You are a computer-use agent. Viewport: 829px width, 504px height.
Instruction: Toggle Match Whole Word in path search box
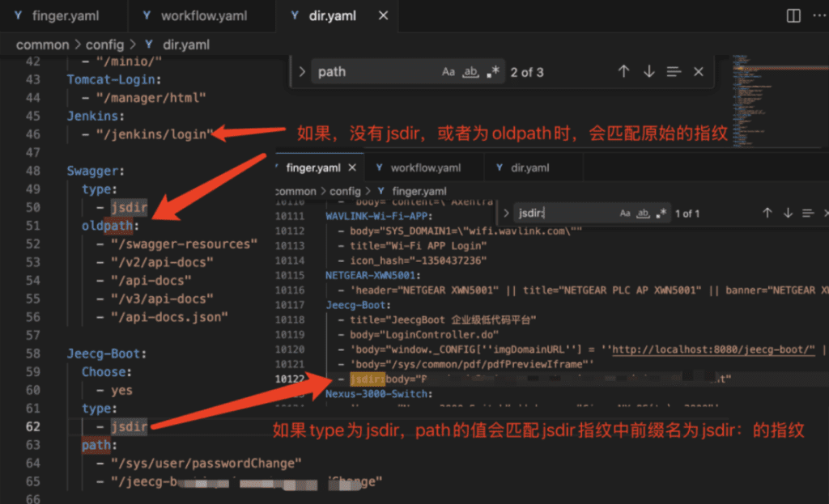(470, 72)
